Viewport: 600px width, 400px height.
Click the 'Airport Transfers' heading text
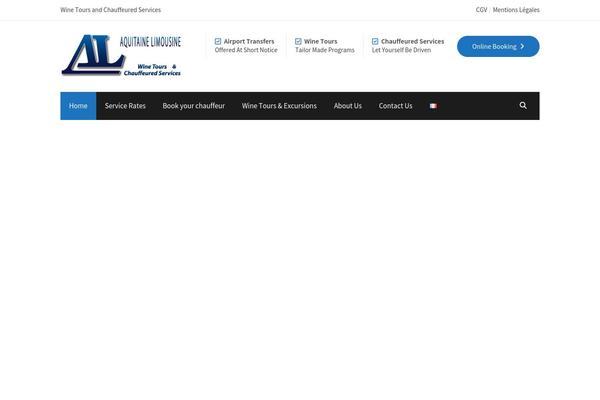tap(249, 41)
